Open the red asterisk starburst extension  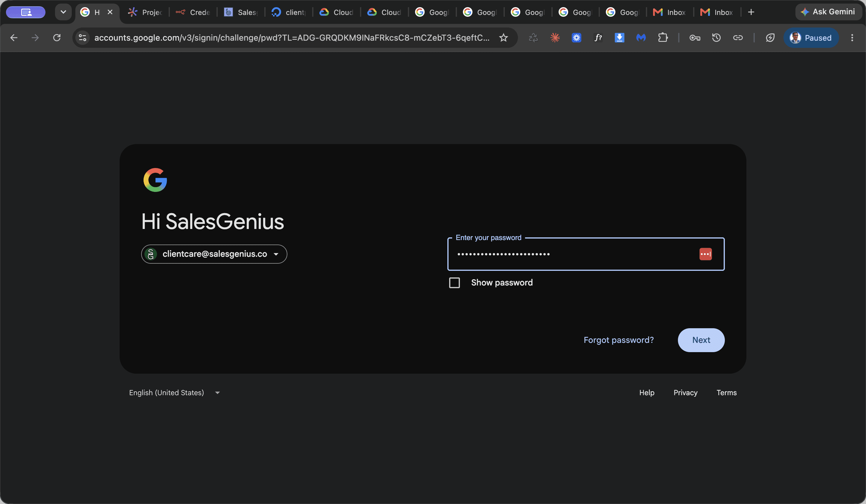(x=555, y=38)
